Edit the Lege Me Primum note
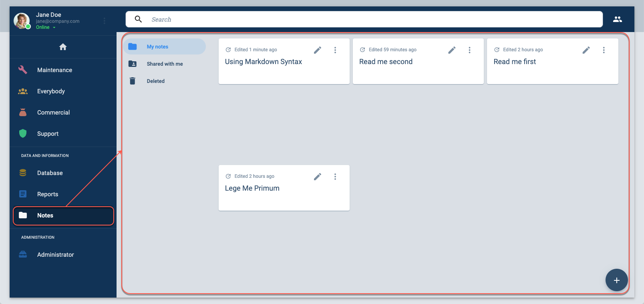The image size is (644, 304). point(318,177)
